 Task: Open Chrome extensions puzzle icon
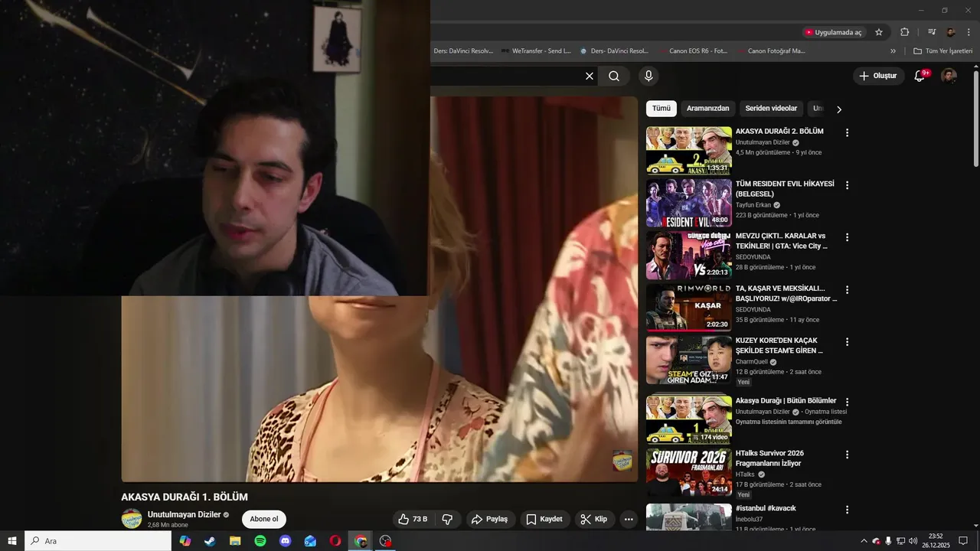[x=904, y=32]
